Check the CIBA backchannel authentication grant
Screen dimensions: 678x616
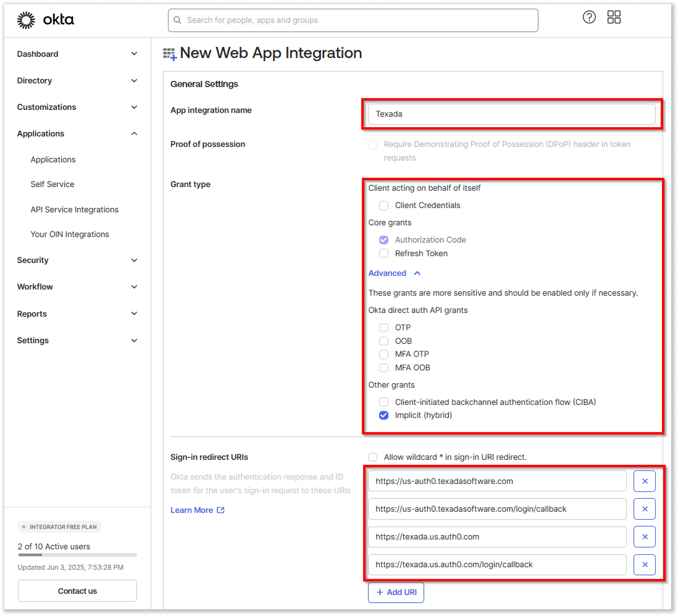(x=383, y=402)
